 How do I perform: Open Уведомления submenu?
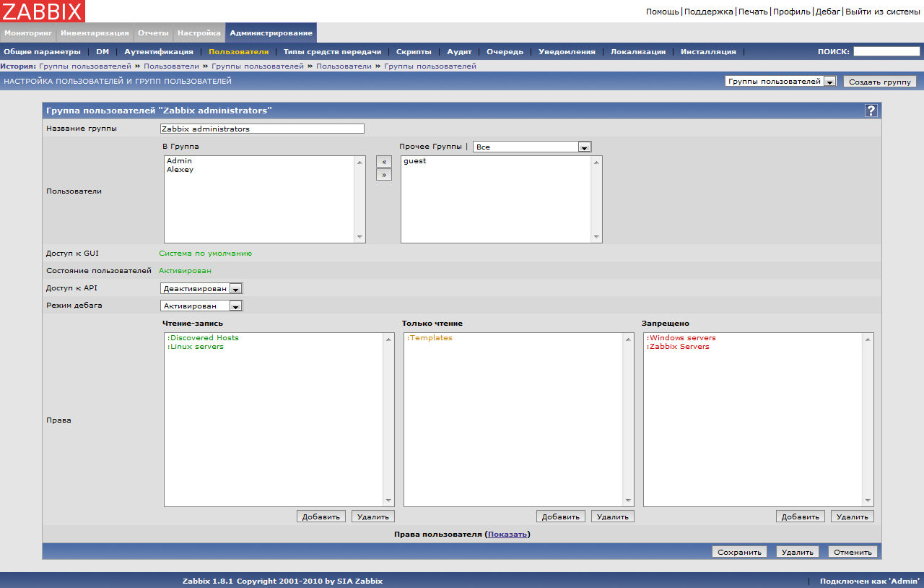point(567,52)
